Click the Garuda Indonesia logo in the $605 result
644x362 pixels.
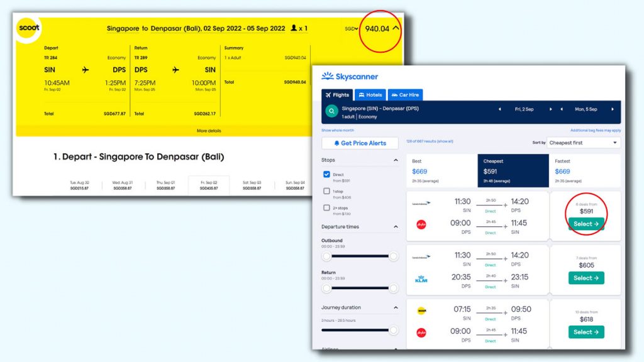point(421,257)
